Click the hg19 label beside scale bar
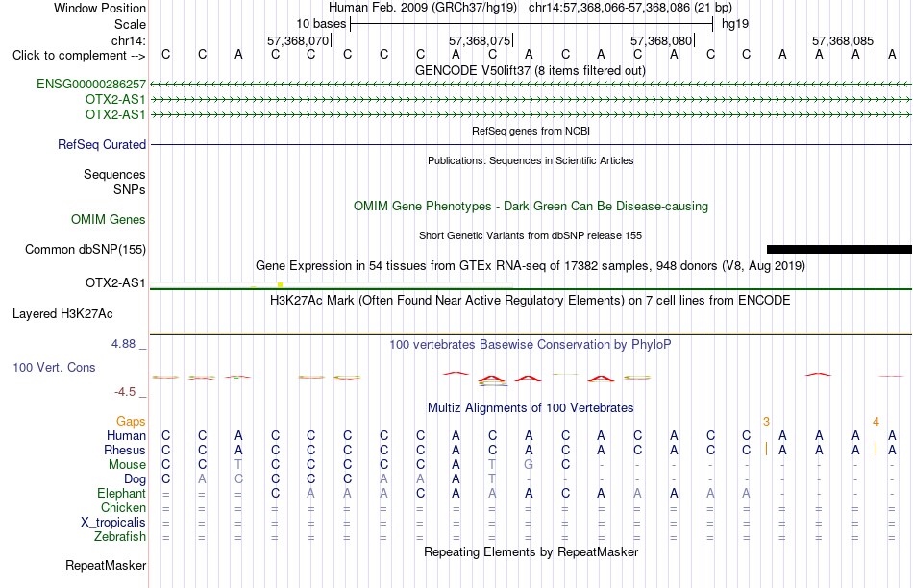 pyautogui.click(x=735, y=24)
